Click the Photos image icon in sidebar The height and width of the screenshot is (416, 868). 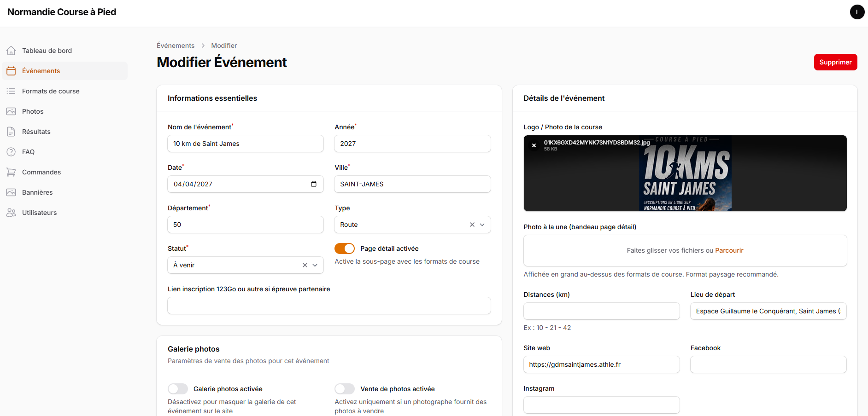point(11,111)
